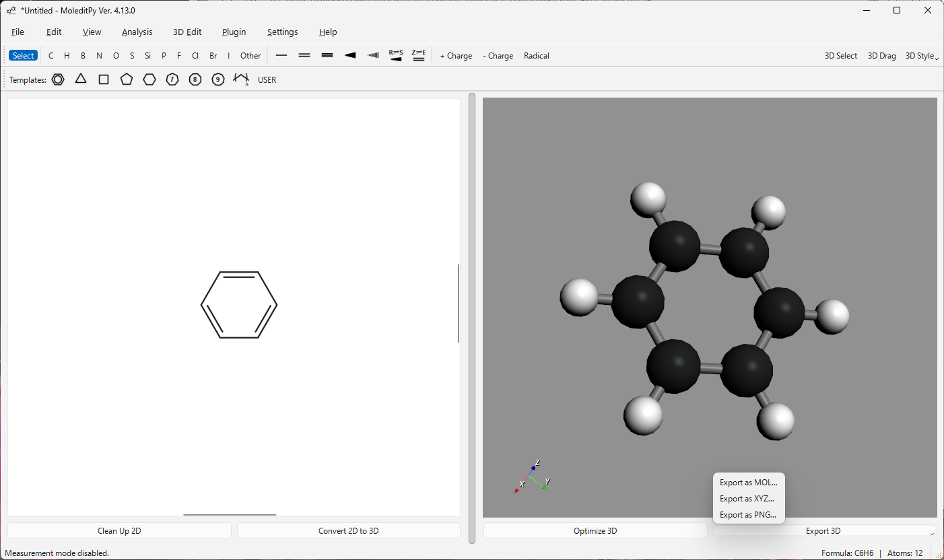944x560 pixels.
Task: Open the Plugin menu
Action: [234, 32]
